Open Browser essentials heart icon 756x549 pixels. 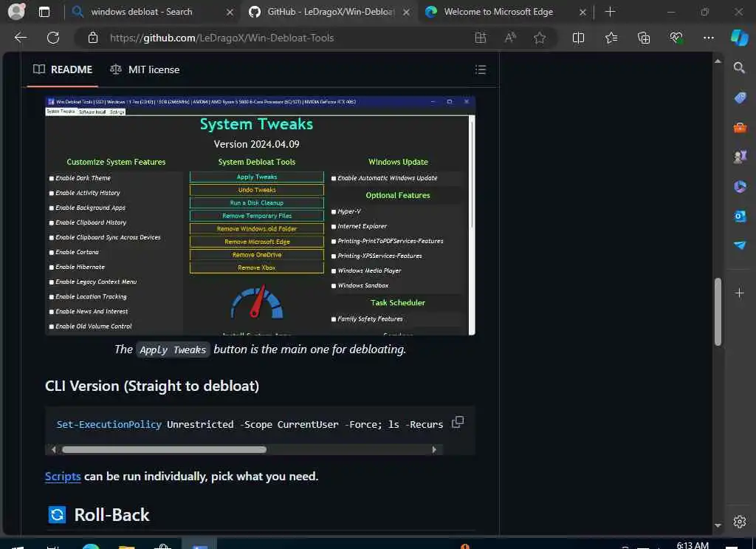[676, 38]
